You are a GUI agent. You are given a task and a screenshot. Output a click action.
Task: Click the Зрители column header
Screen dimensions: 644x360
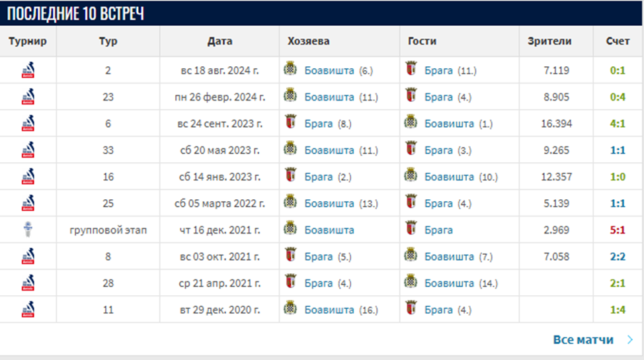point(549,41)
